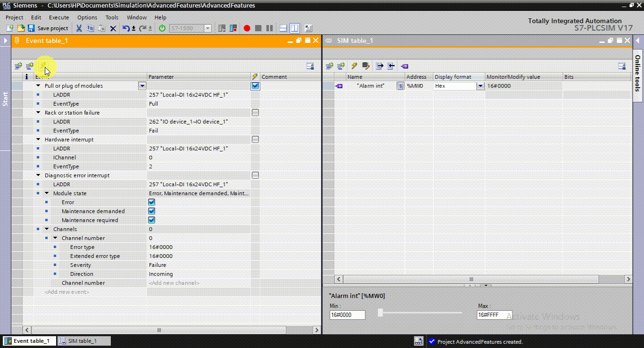Expand the Channel number entry
The height and width of the screenshot is (348, 644).
(55, 238)
